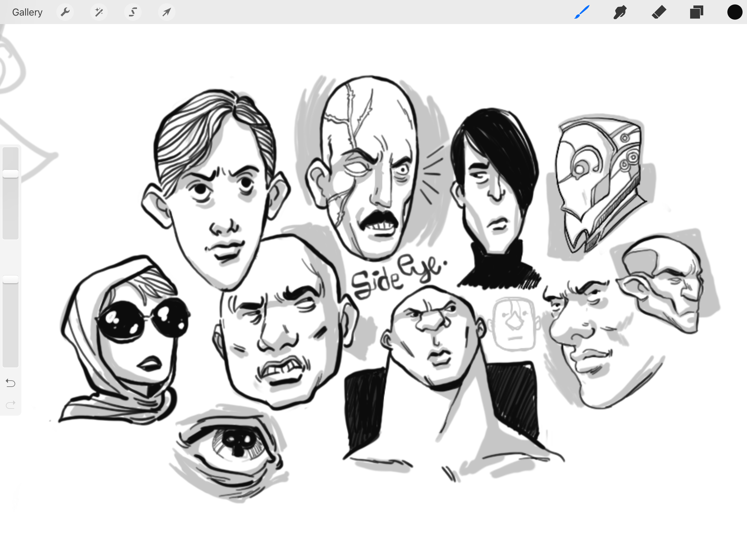Screen dimensions: 747x560
Task: Click the brush opacity slider handle
Action: point(10,279)
